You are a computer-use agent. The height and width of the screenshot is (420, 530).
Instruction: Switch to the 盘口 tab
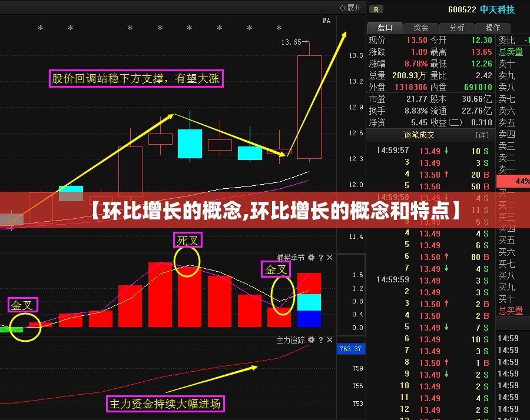(x=385, y=28)
